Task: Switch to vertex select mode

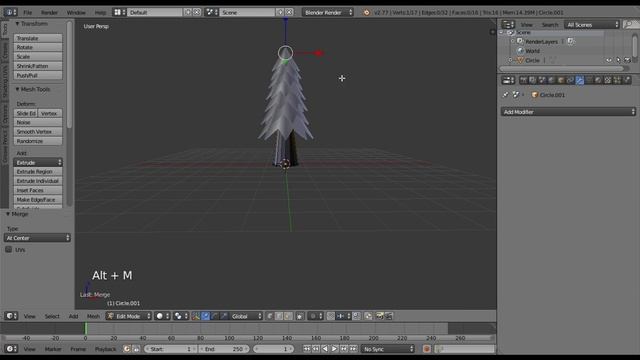Action: pos(270,316)
